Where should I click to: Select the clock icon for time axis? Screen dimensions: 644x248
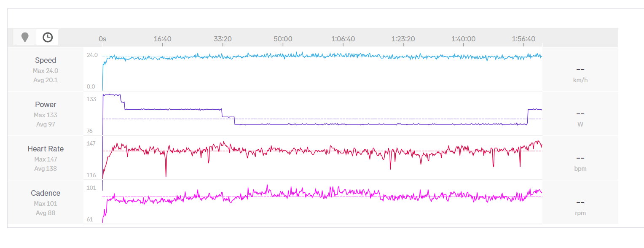coord(48,37)
